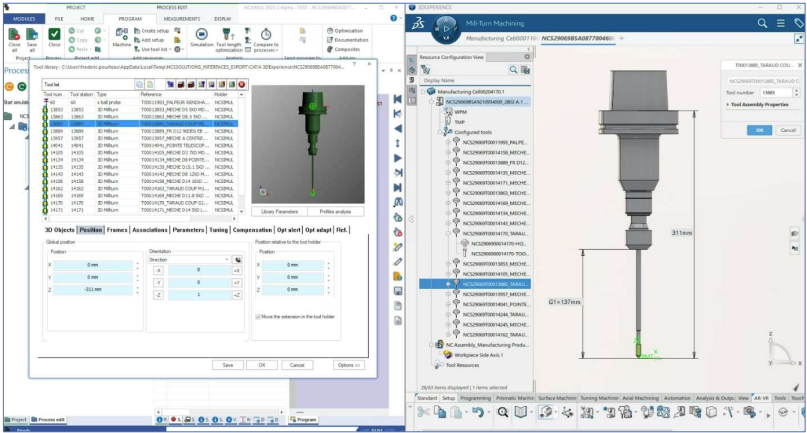The width and height of the screenshot is (807, 433).
Task: Click Tool number field showing 13885
Action: 776,93
